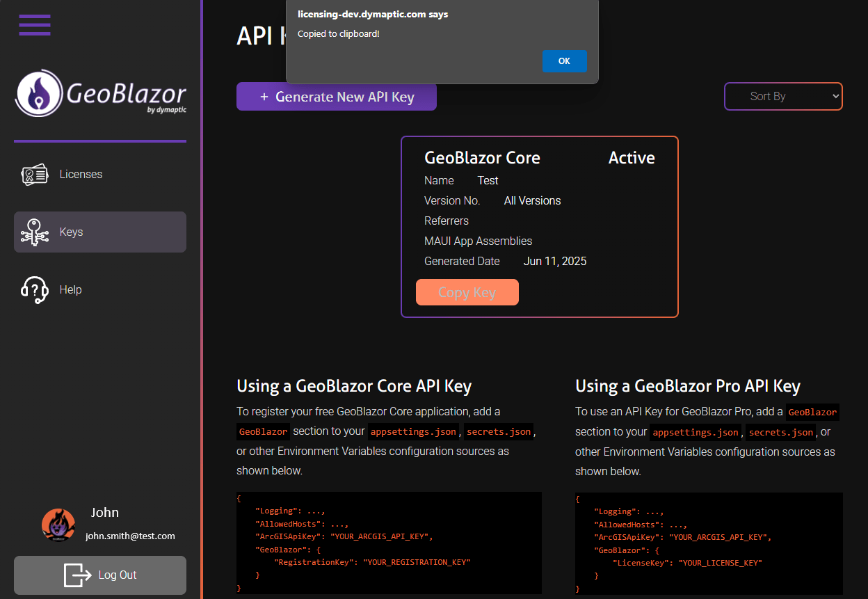Open the Sort By dropdown
Image resolution: width=868 pixels, height=599 pixels.
pos(783,97)
